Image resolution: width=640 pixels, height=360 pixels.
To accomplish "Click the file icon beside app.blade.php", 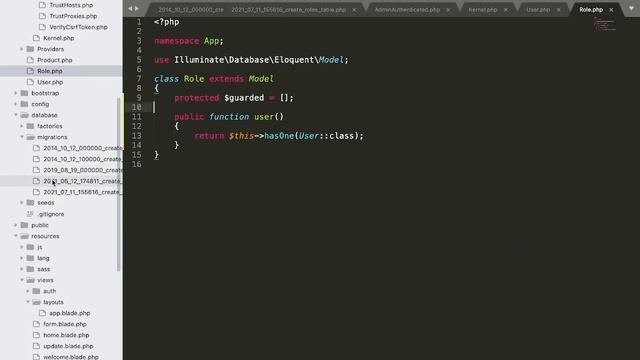I will pos(42,313).
